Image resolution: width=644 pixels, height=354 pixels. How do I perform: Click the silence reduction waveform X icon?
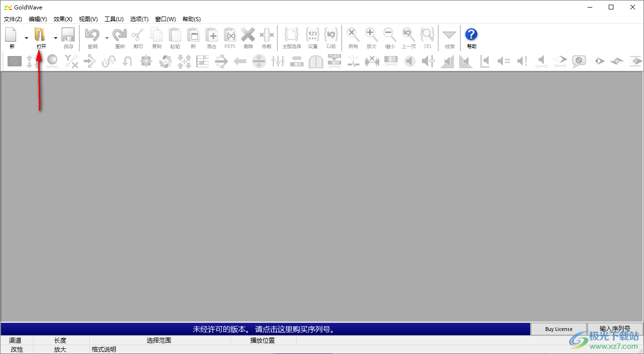(x=372, y=61)
